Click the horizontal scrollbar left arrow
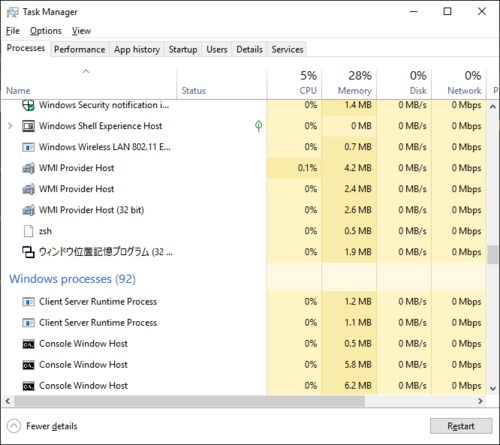The height and width of the screenshot is (445, 500). coord(8,401)
